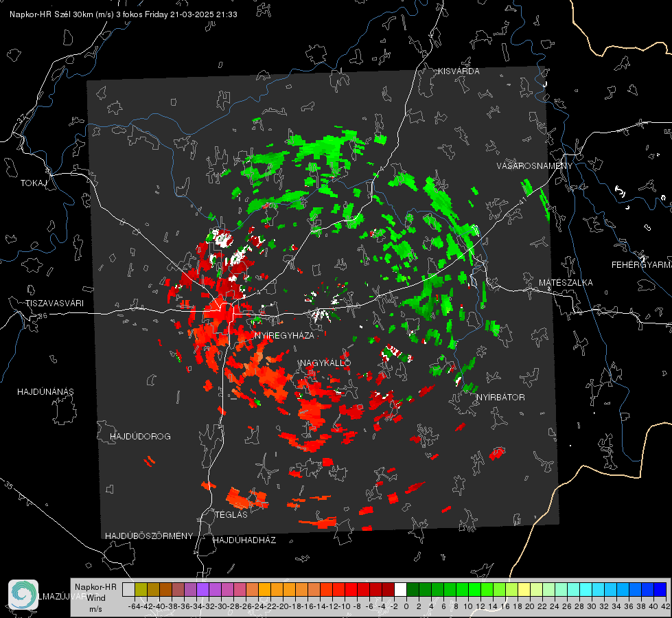Pick the violet swatch left of -32
This screenshot has height=618, width=672.
coord(202,589)
